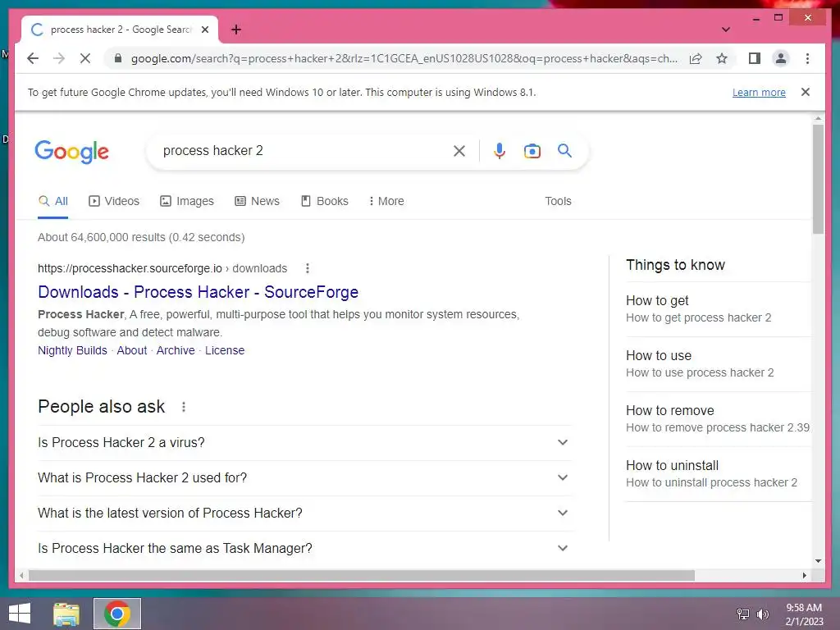Viewport: 840px width, 630px height.
Task: Open 'How to use' things to know
Action: (x=718, y=364)
